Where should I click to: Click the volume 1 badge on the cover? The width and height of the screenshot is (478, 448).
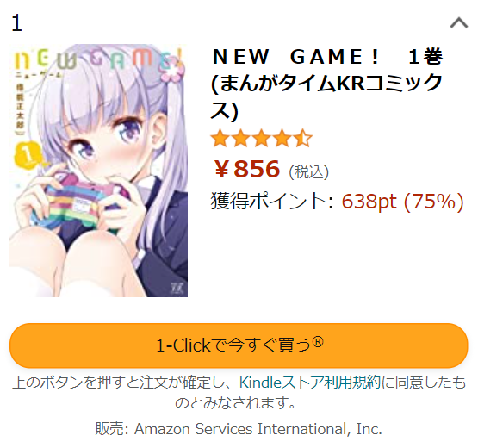[x=28, y=154]
